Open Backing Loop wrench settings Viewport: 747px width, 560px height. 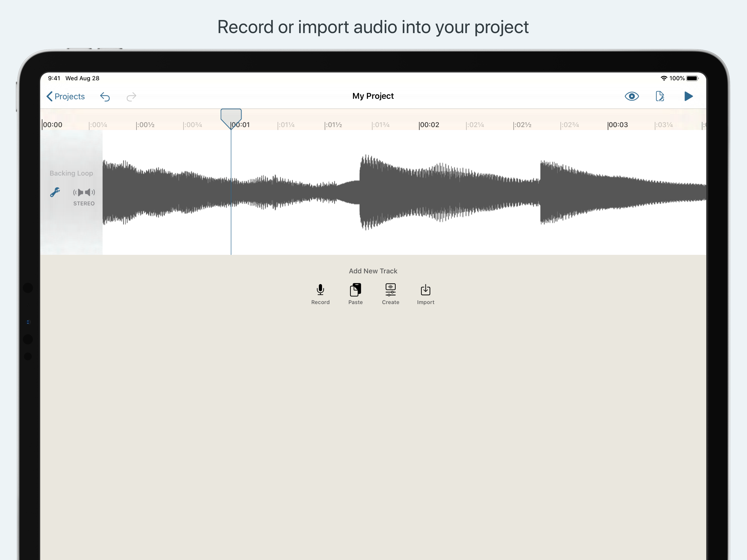55,192
